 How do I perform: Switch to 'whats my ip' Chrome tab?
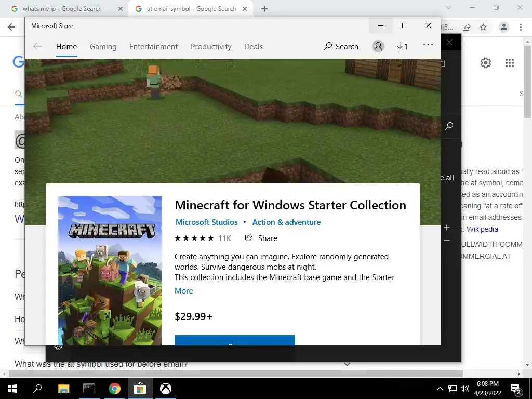click(62, 9)
